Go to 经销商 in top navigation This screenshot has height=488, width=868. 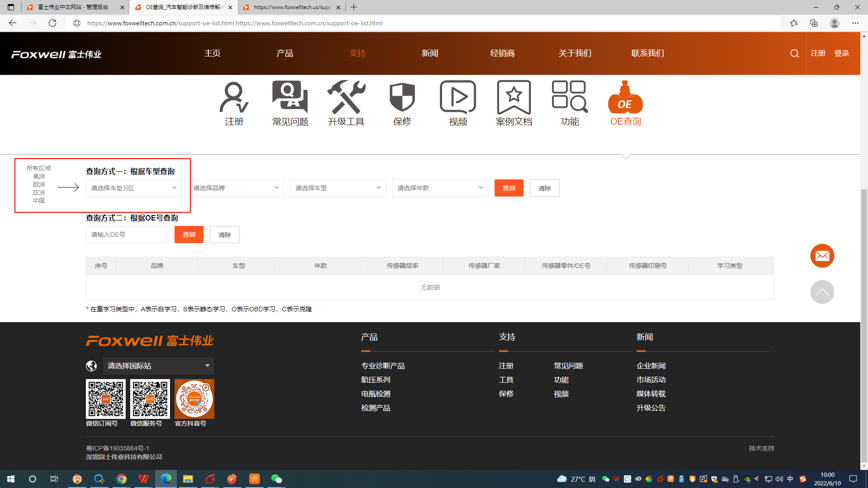tap(502, 53)
